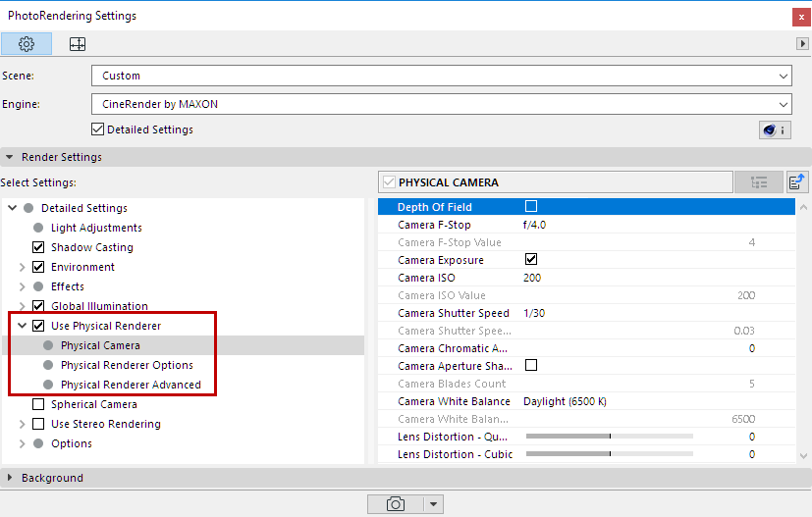The image size is (812, 517).
Task: Uncheck the Camera Exposure checkbox
Action: click(531, 259)
